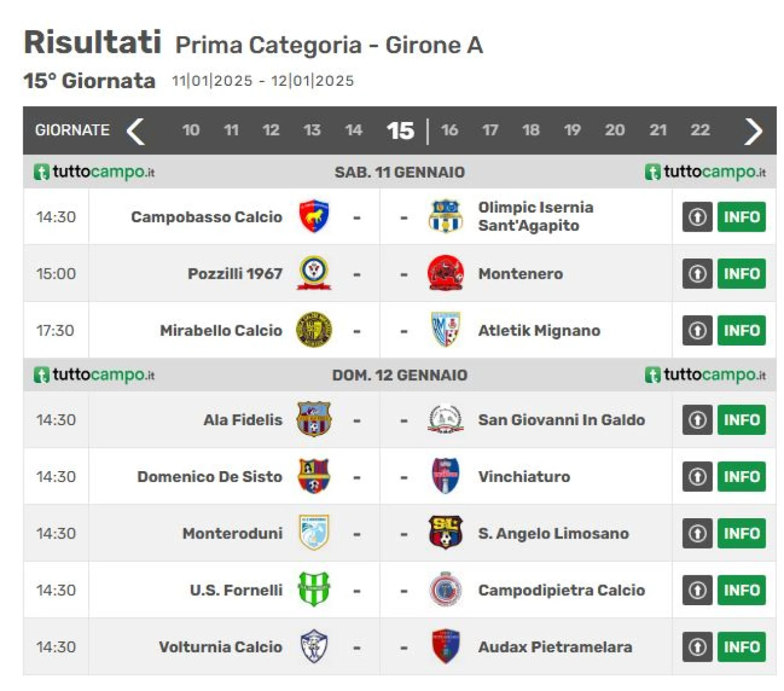Select giornata 16 in the navigation bar

pyautogui.click(x=450, y=130)
